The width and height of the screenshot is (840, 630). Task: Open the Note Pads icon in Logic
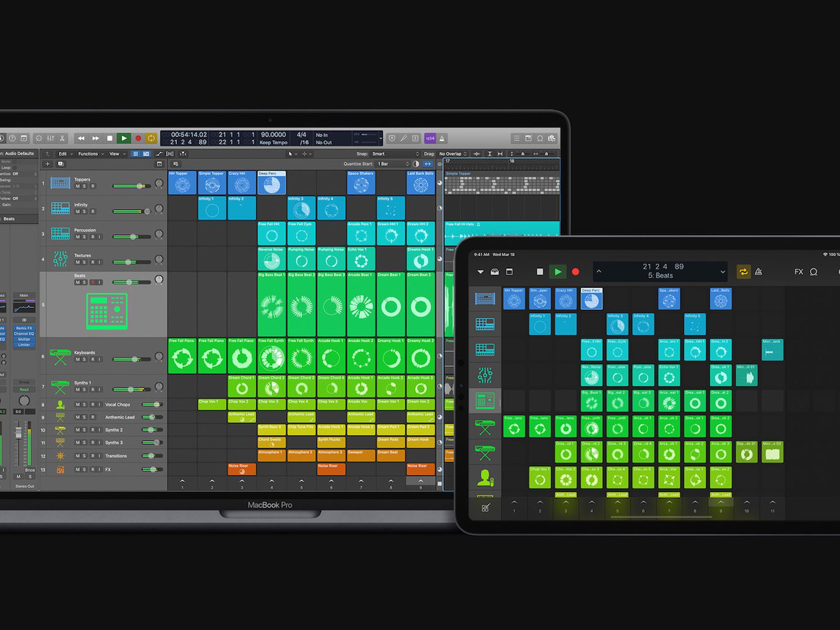coord(528,138)
